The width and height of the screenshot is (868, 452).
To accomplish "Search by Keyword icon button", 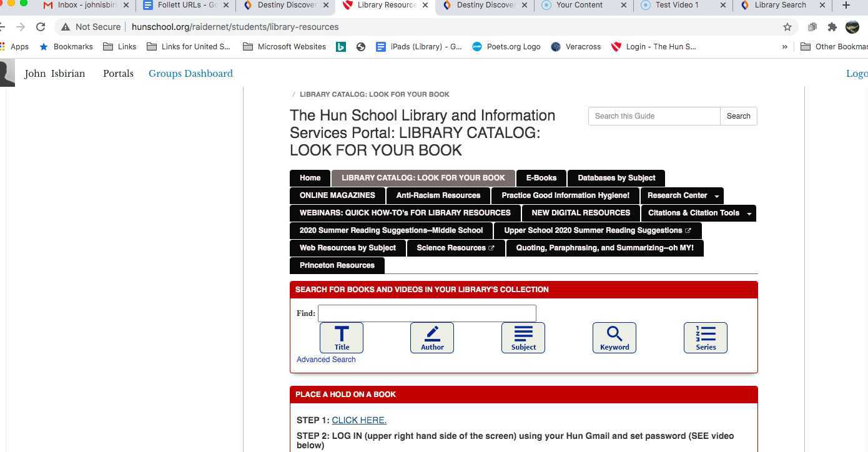I will (x=614, y=338).
